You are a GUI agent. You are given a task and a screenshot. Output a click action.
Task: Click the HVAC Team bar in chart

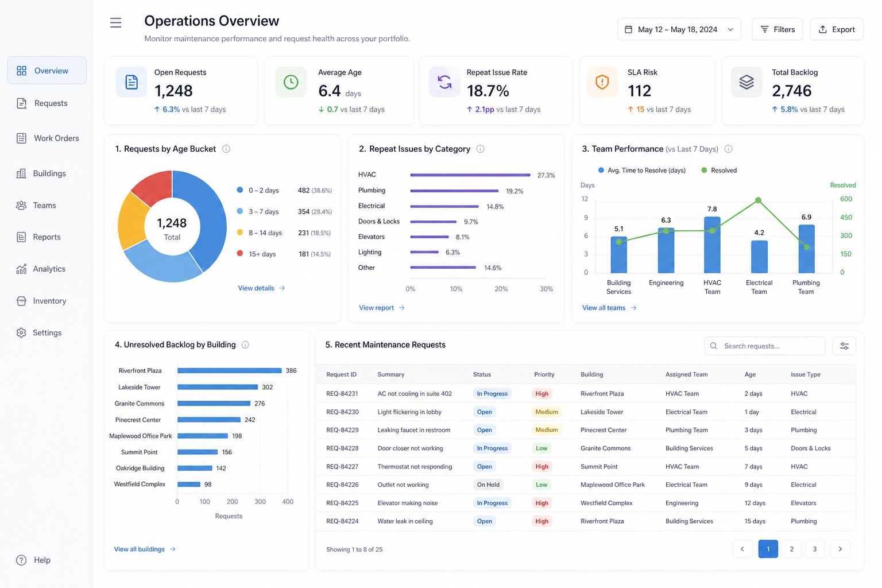[712, 245]
